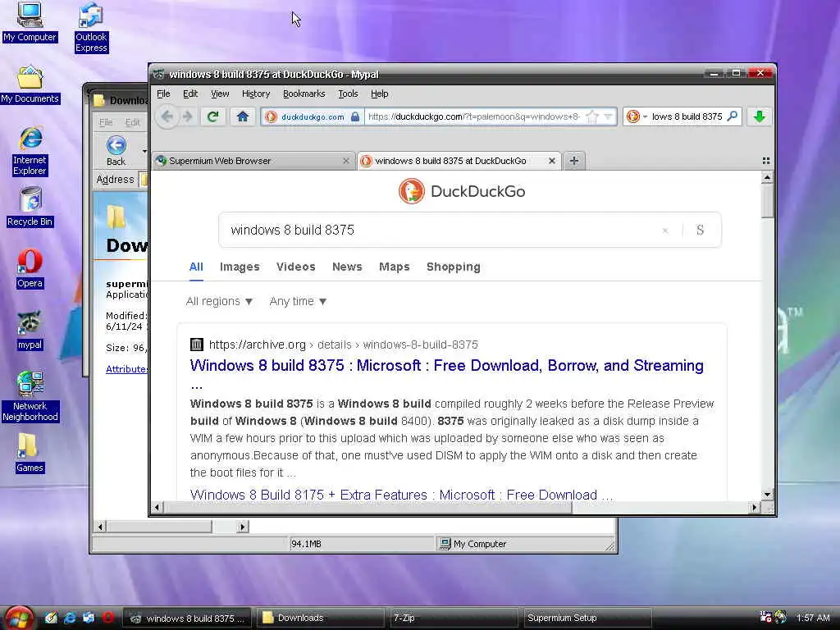Image resolution: width=840 pixels, height=630 pixels.
Task: Launch mypal desktop shortcut
Action: (30, 331)
